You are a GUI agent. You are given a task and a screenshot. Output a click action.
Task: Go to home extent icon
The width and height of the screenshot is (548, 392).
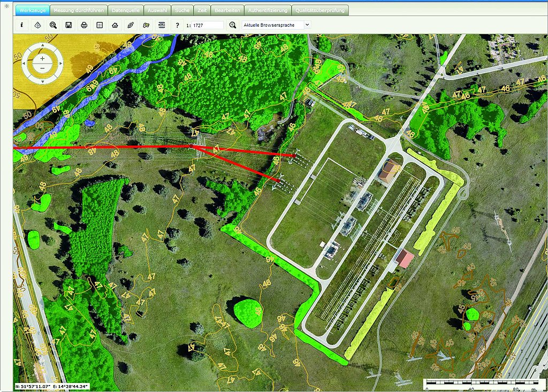[x=115, y=25]
